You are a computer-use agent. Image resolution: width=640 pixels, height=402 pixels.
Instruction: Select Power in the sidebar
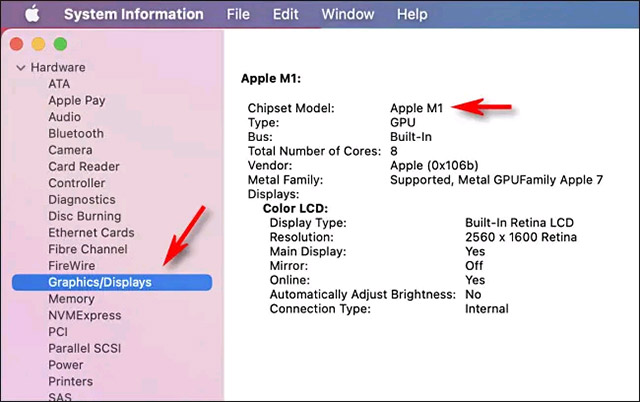coord(66,365)
